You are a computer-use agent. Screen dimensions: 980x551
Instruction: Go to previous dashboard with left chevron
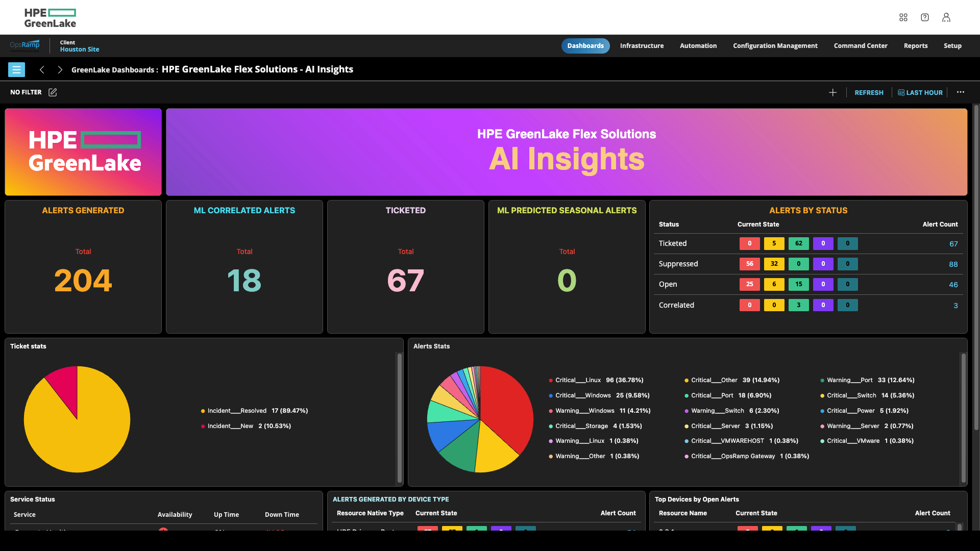click(x=42, y=69)
